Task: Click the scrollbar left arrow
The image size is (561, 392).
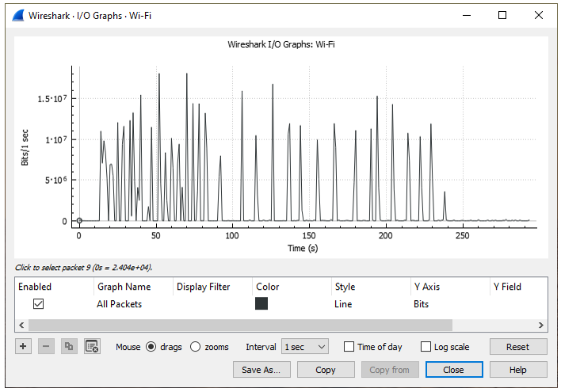Action: click(x=21, y=325)
